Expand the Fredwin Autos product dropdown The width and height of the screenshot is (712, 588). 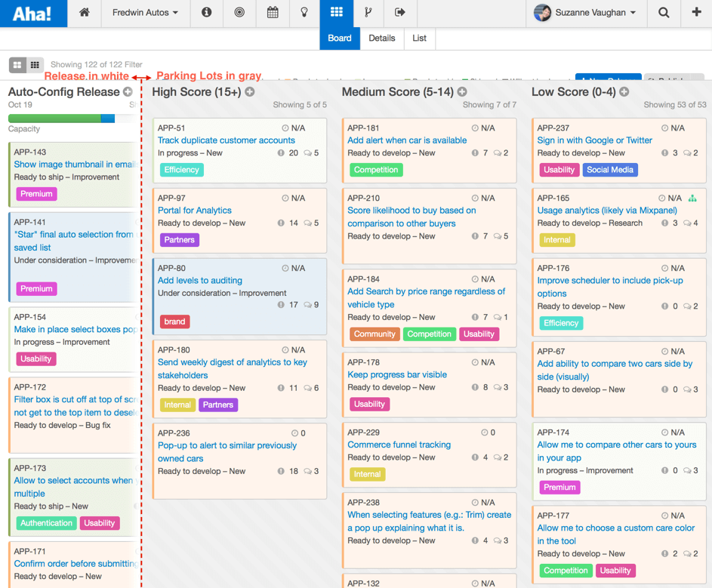pos(145,13)
